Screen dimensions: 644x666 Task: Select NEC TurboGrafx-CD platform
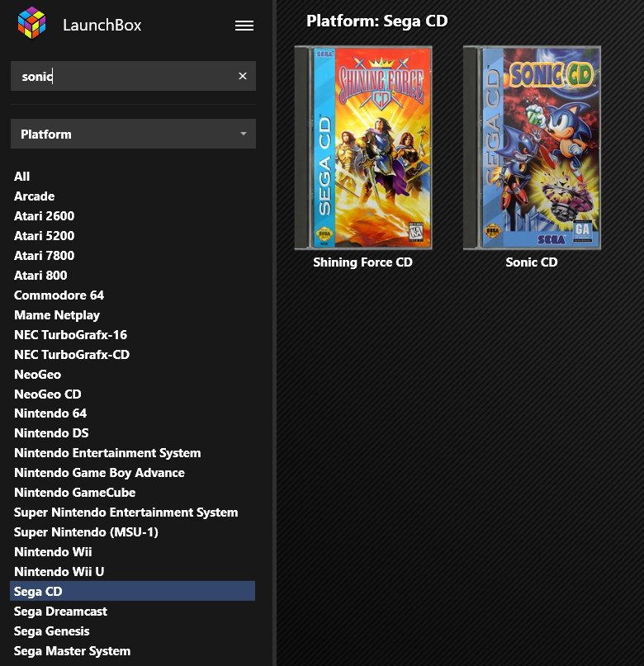point(72,355)
